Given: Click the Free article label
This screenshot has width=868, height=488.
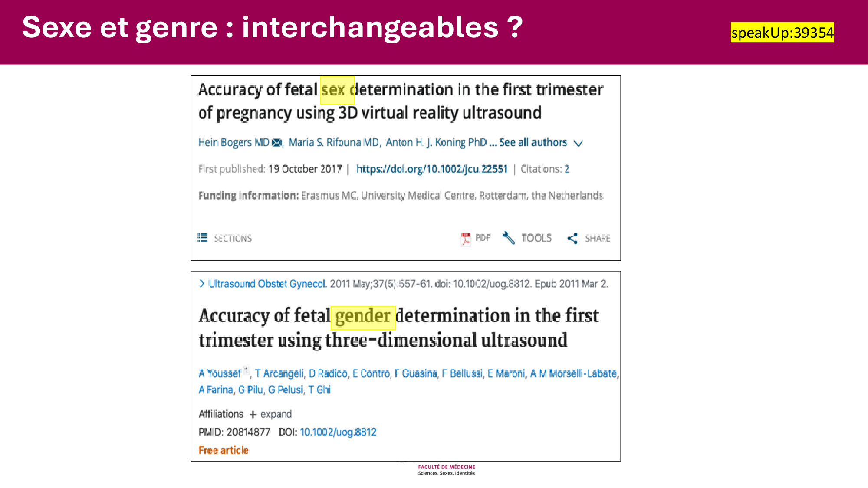Looking at the screenshot, I should (224, 450).
